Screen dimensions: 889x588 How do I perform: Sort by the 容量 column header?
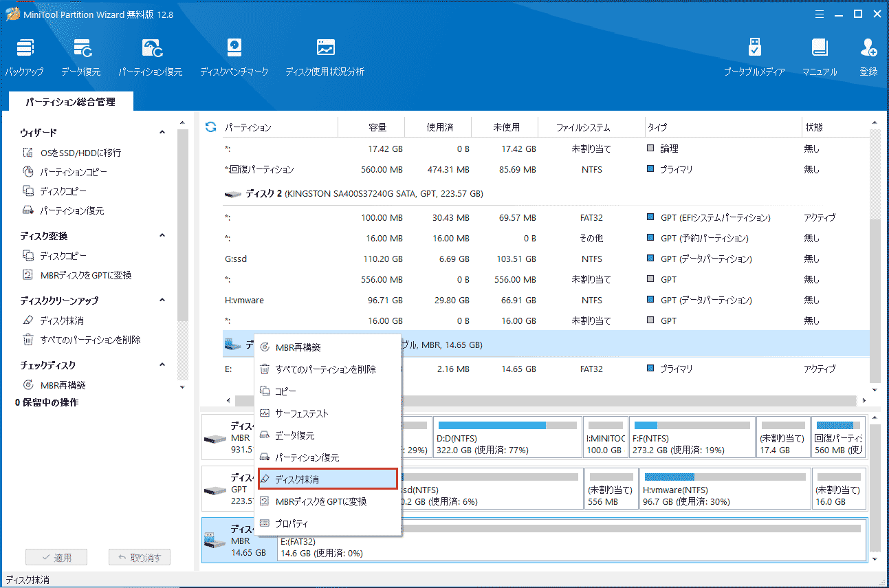click(x=371, y=127)
